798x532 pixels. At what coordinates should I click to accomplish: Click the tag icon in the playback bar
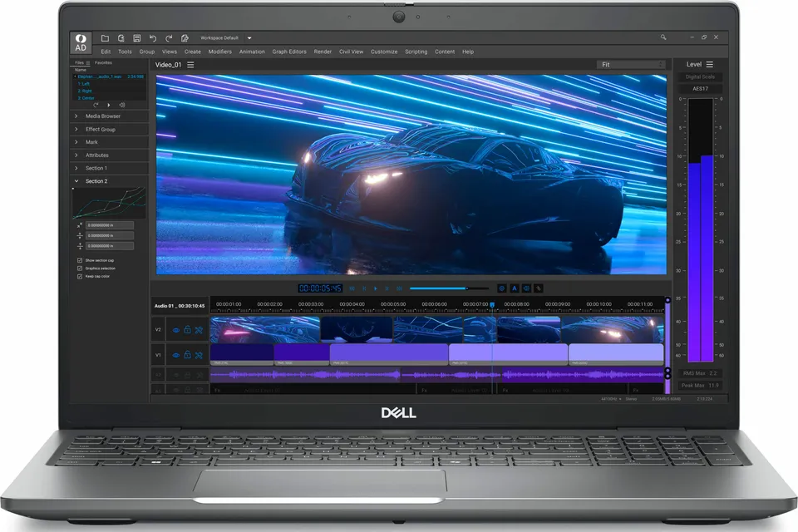pos(539,288)
